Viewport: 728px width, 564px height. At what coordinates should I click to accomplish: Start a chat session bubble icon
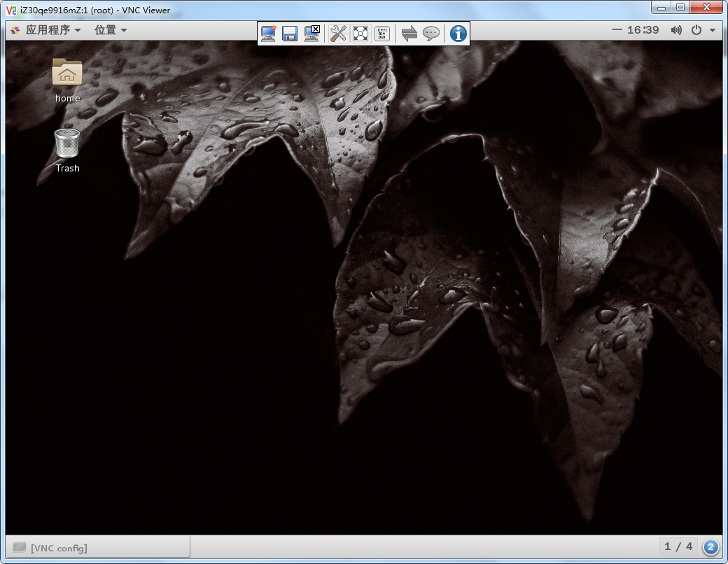(431, 34)
